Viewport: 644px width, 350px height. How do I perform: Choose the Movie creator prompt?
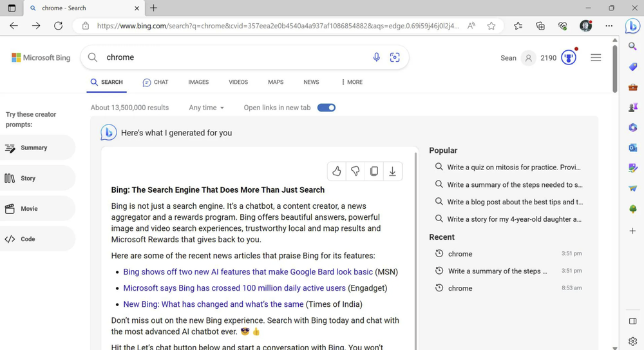click(x=37, y=209)
